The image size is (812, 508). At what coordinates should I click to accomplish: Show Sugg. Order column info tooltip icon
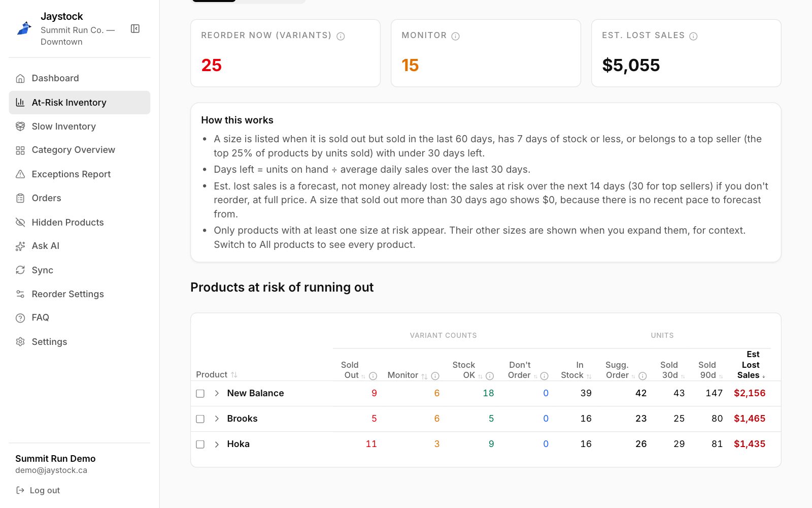[642, 376]
